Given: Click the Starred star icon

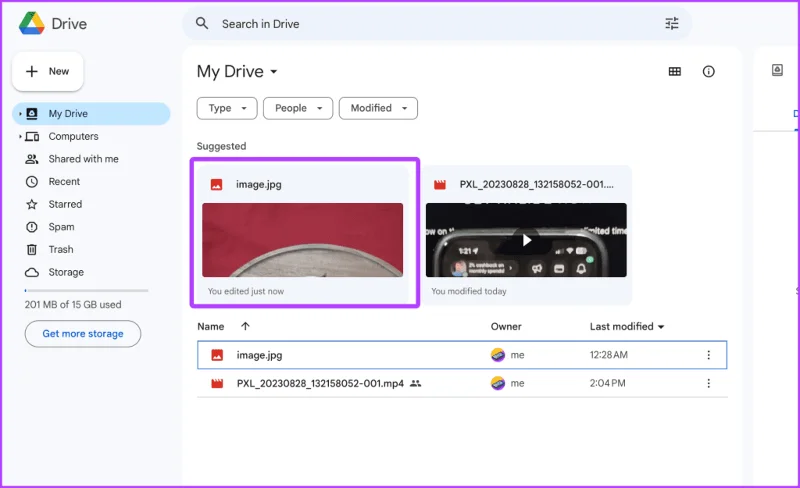Looking at the screenshot, I should point(32,204).
